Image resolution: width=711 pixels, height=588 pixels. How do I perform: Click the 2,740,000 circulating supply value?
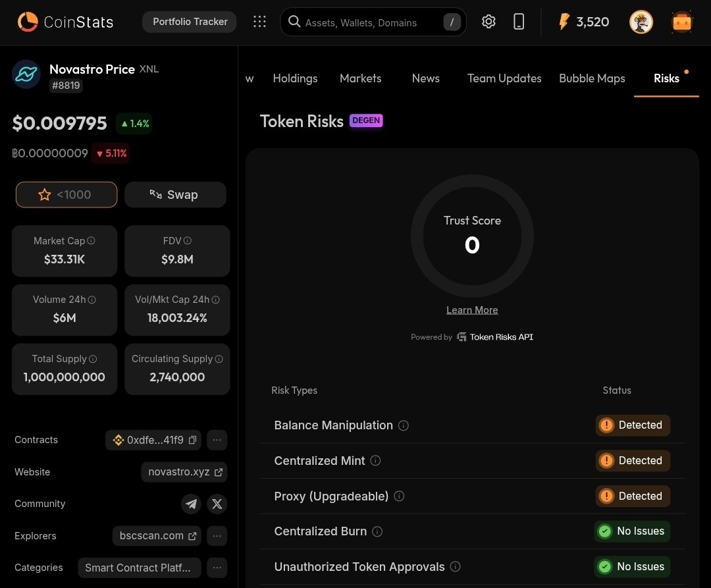tap(177, 377)
